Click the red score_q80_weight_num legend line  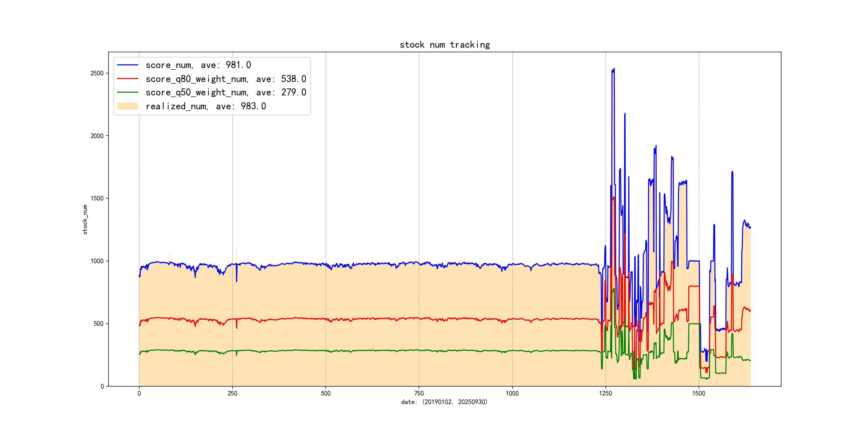coord(127,78)
